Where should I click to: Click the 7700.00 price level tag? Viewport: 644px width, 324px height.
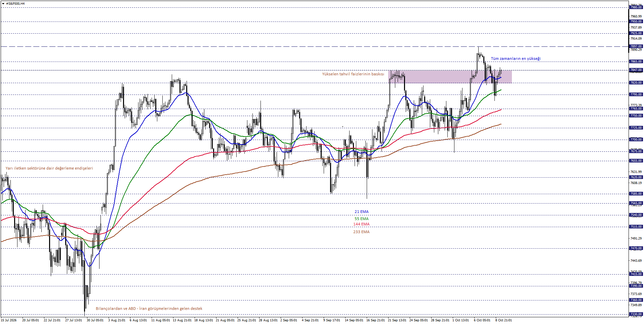point(636,140)
